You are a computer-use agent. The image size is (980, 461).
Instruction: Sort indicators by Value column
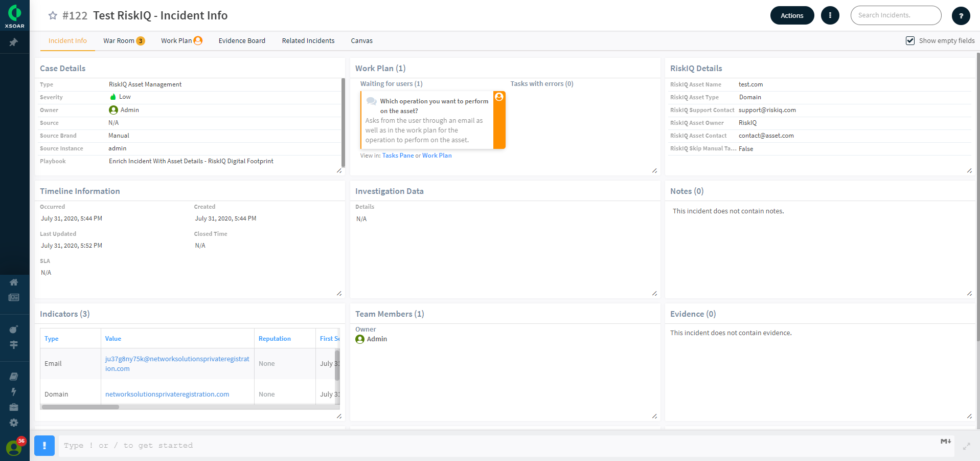tap(113, 339)
